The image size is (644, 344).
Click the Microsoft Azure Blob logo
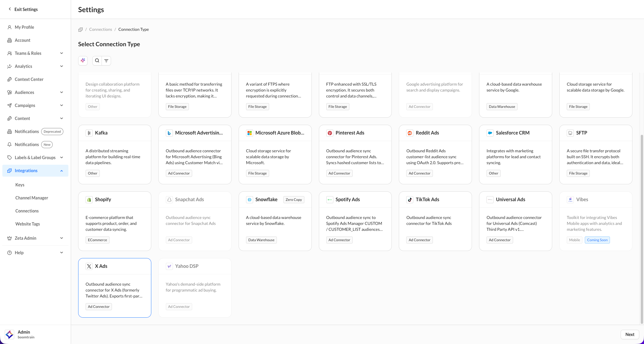[249, 133]
